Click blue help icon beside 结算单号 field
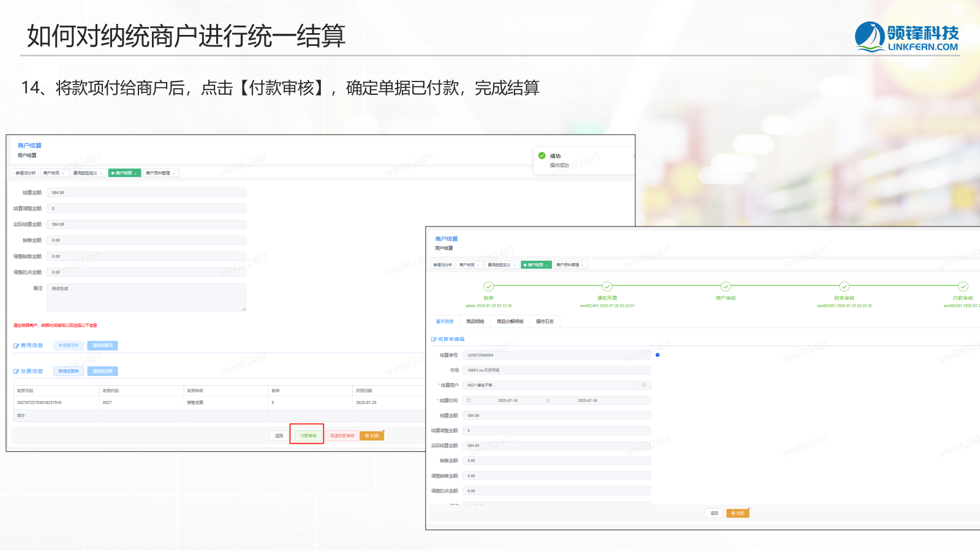This screenshot has height=551, width=980. click(657, 355)
